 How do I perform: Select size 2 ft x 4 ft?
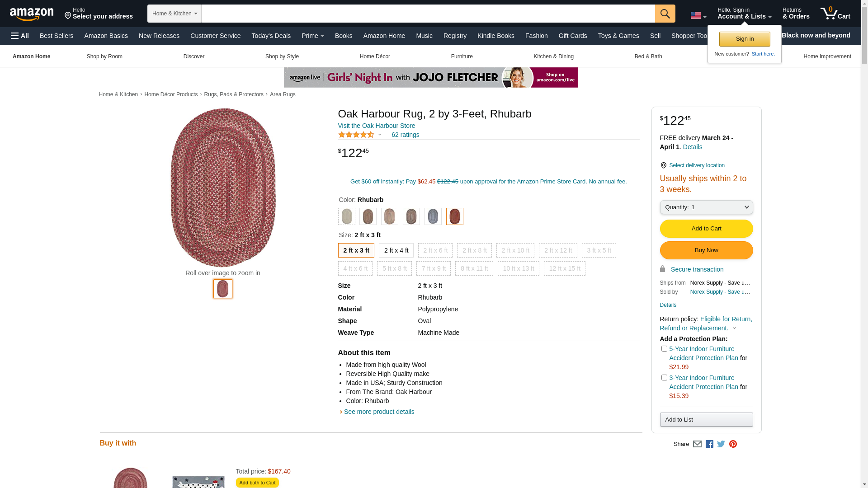click(396, 250)
